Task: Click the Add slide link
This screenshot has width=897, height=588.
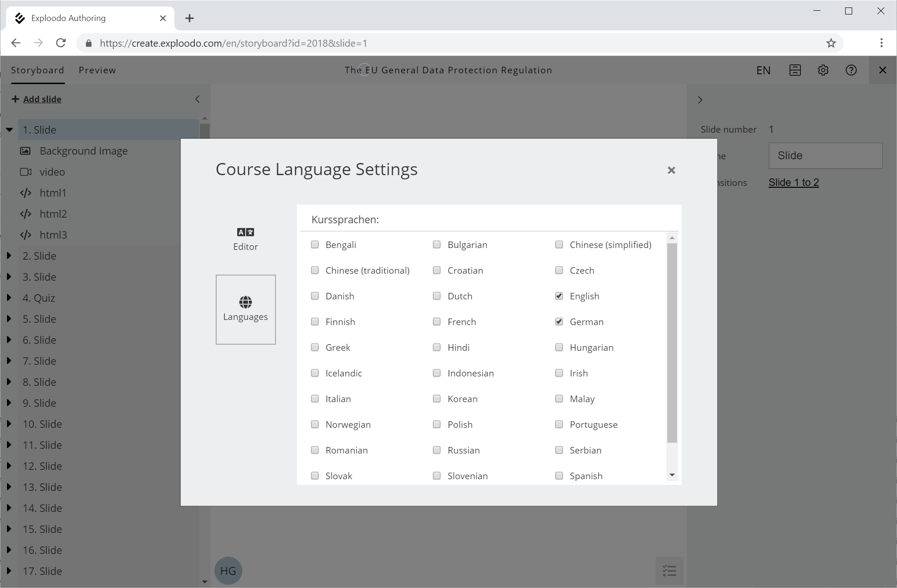Action: pyautogui.click(x=42, y=99)
